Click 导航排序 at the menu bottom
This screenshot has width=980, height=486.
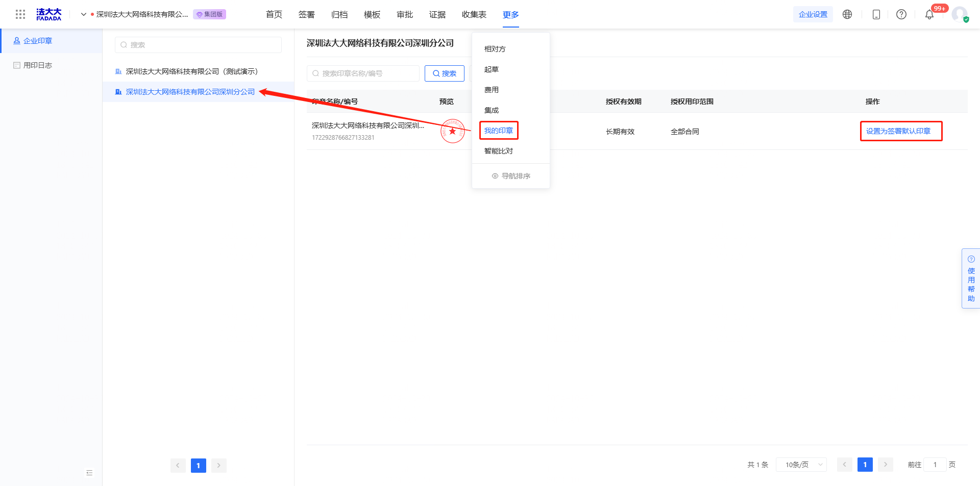(511, 176)
